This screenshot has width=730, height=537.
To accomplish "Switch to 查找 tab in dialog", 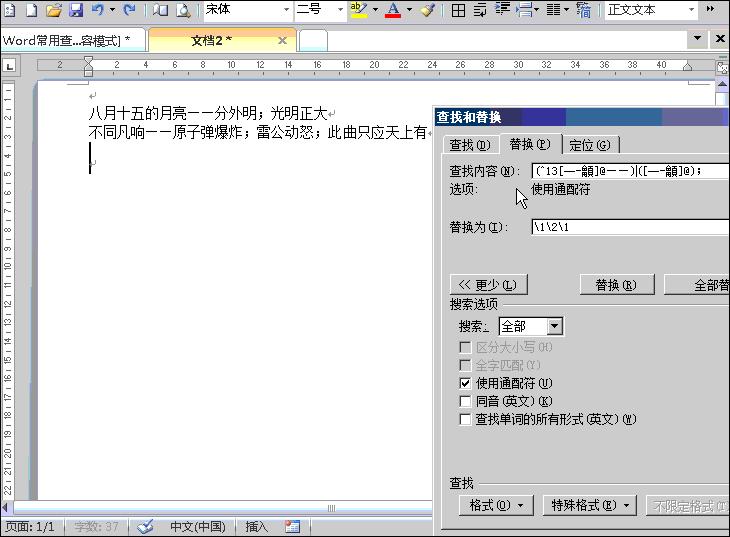I will pos(470,145).
